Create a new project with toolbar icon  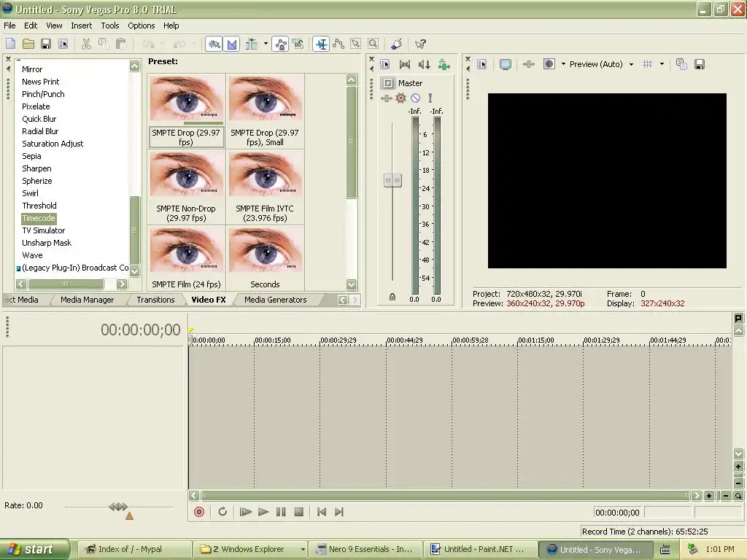10,44
